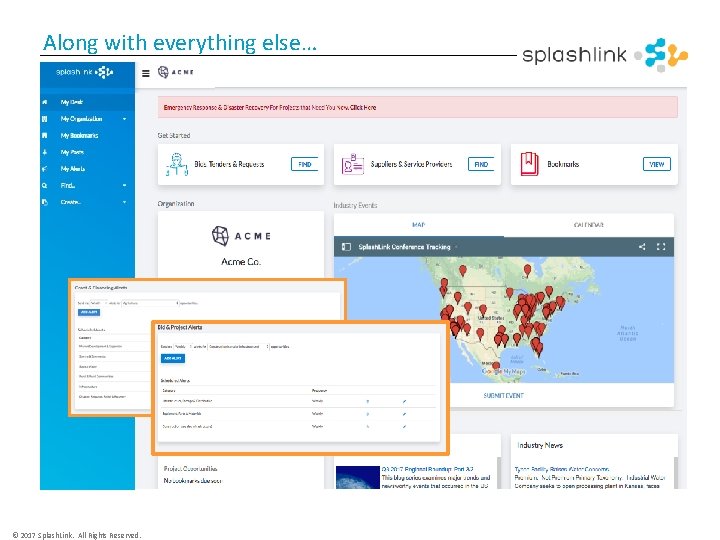Click the blue article thumbnail image

(357, 478)
